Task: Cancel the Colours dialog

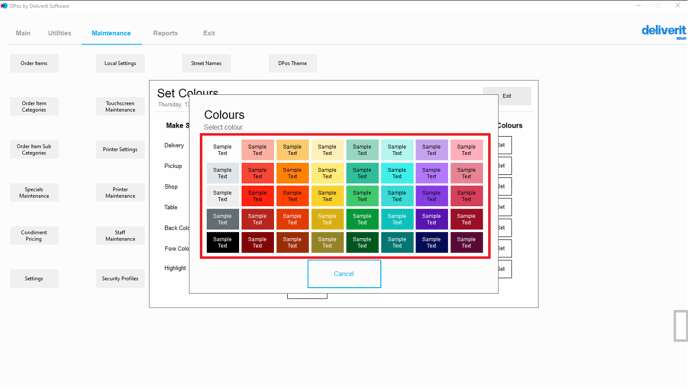Action: (344, 274)
